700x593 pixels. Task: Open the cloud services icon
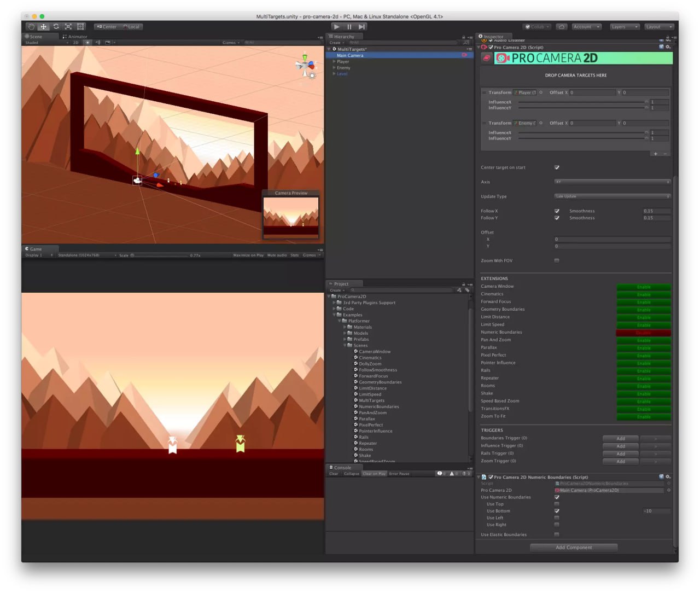tap(561, 27)
